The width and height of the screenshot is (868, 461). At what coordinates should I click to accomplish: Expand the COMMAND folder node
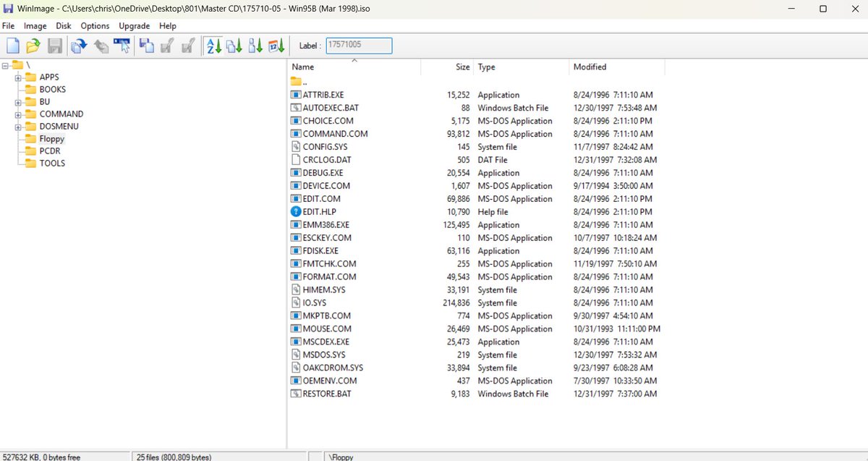[18, 114]
